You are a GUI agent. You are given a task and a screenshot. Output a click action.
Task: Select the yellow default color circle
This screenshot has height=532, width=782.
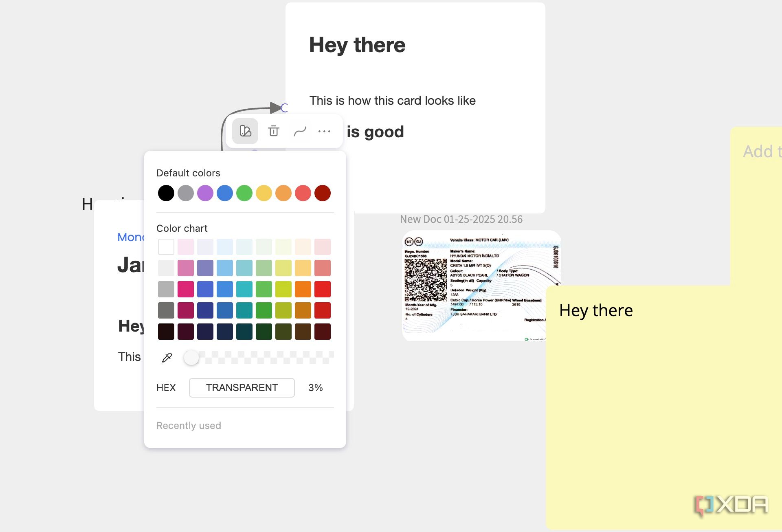coord(264,193)
